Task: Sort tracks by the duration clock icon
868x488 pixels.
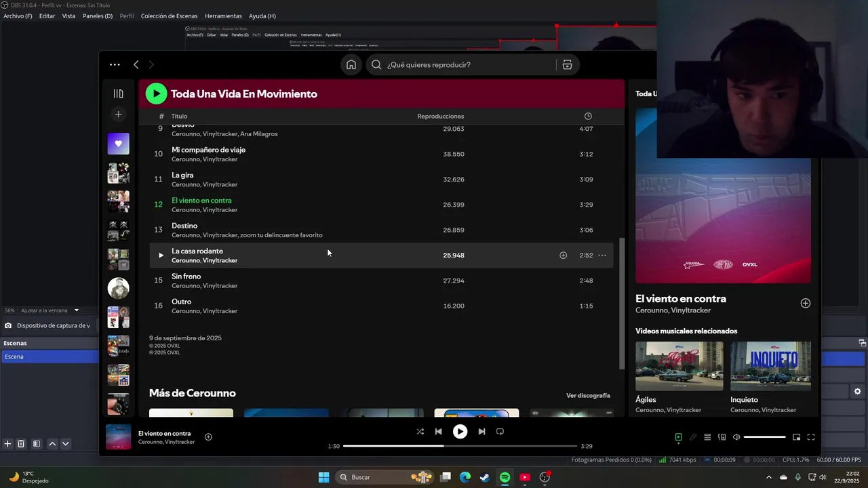Action: (x=588, y=117)
